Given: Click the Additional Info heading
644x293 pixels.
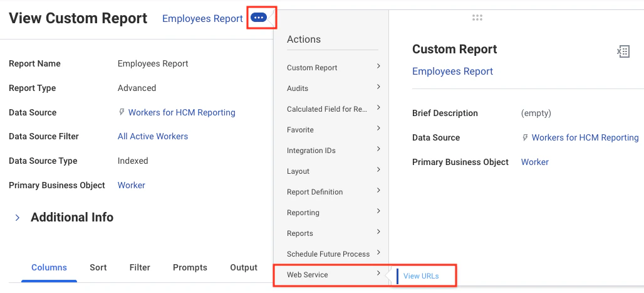Looking at the screenshot, I should 72,217.
